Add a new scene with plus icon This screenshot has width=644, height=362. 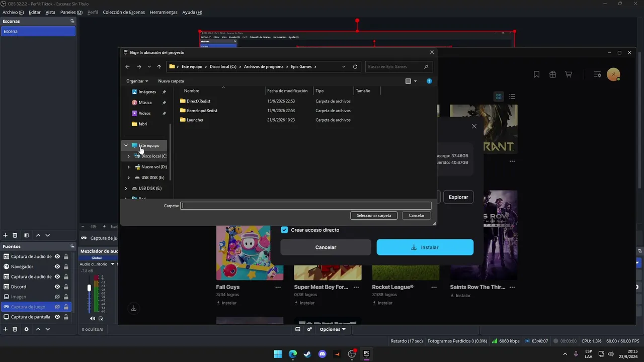(x=6, y=235)
